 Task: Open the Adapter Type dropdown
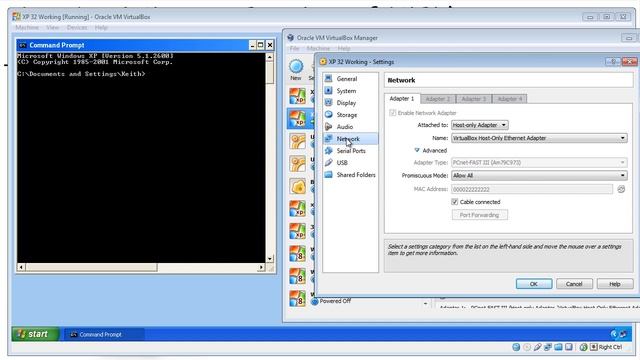pyautogui.click(x=539, y=162)
